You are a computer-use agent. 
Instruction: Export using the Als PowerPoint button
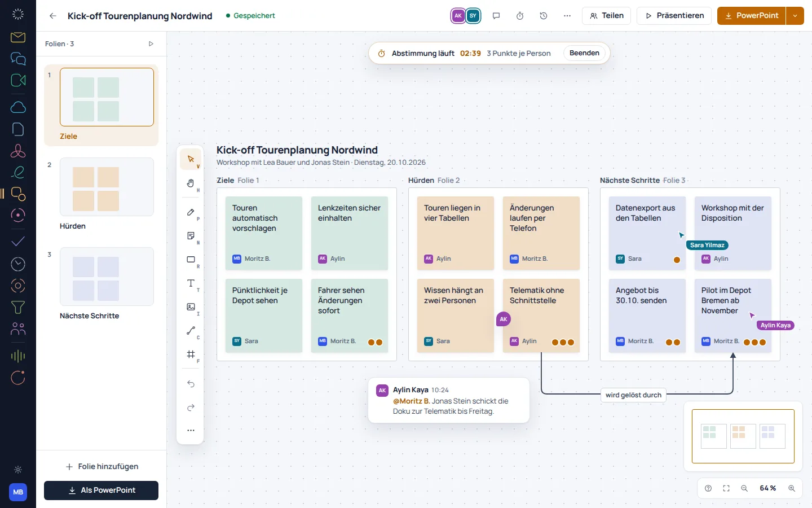(x=101, y=491)
